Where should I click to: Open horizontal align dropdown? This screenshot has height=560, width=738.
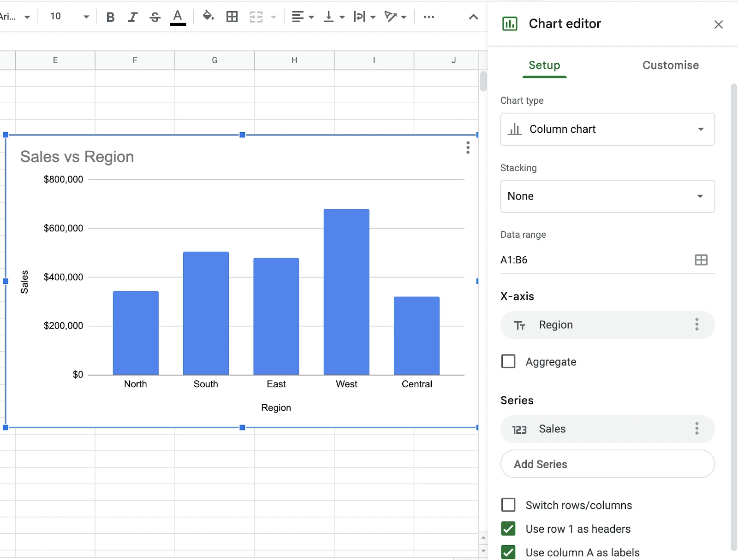click(303, 17)
